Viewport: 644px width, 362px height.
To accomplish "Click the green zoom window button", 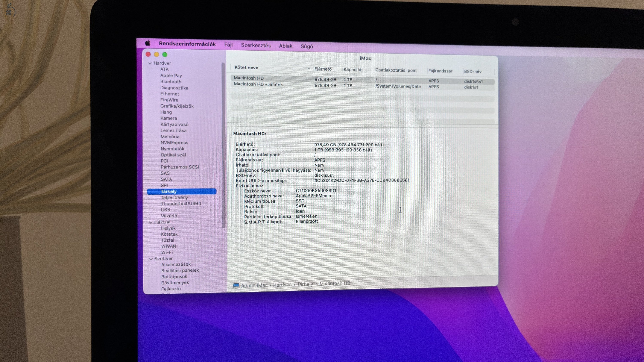I will coord(165,55).
